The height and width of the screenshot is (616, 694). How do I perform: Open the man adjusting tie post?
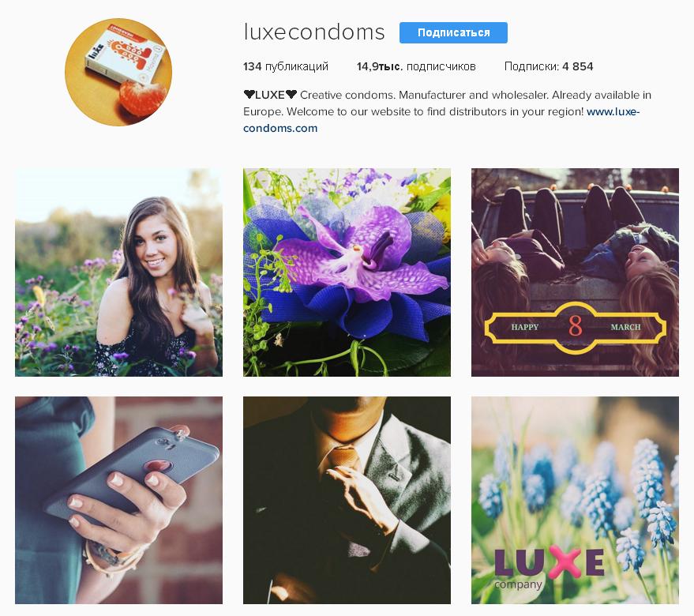point(347,500)
